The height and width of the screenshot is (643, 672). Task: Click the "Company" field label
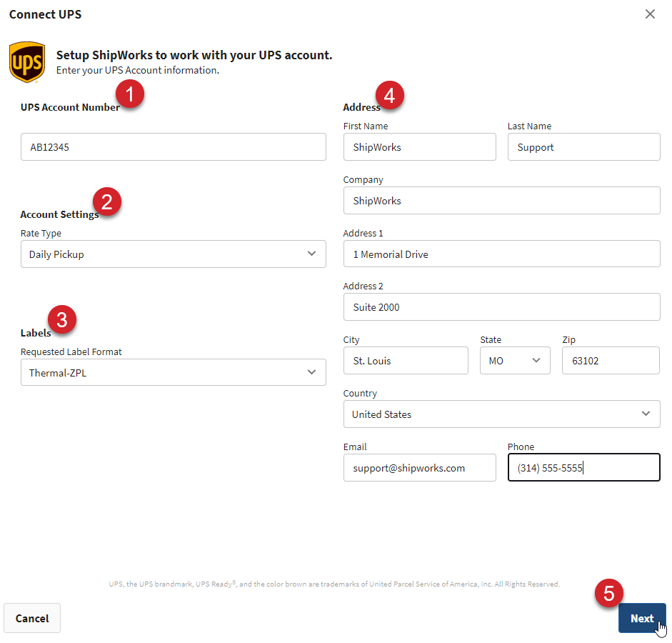[x=363, y=180]
